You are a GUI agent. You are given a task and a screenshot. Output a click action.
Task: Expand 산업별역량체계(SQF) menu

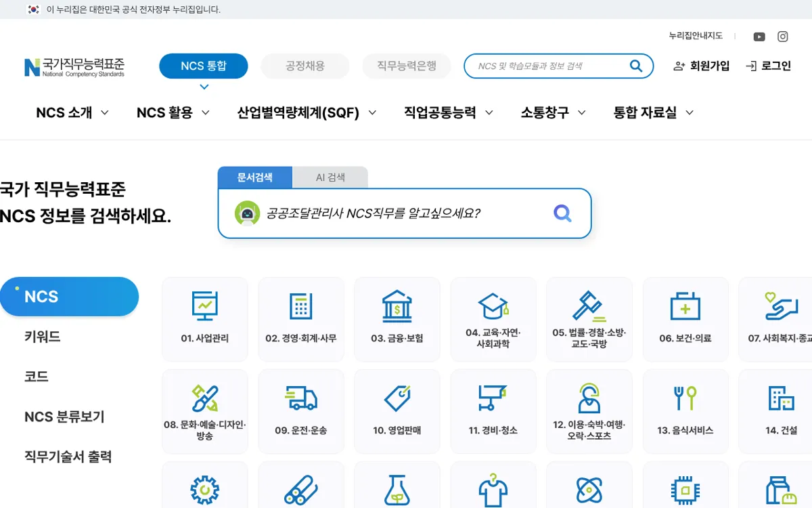pos(307,112)
